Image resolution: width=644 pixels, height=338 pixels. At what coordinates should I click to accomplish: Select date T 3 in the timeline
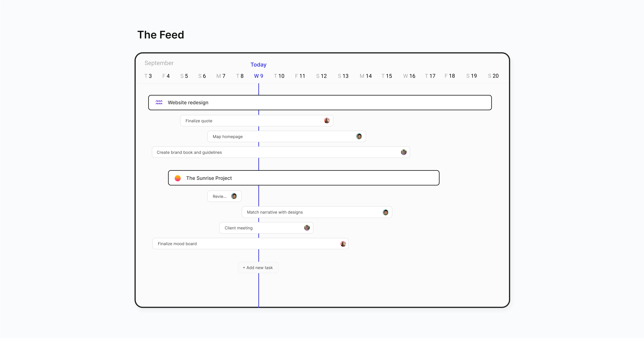click(x=148, y=76)
